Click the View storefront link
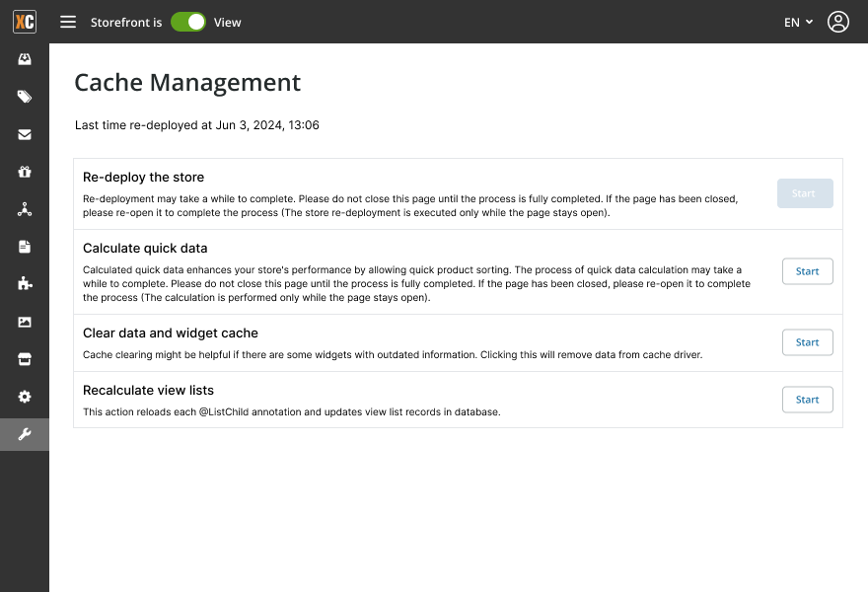Screen dimensions: 868x592 [228, 22]
